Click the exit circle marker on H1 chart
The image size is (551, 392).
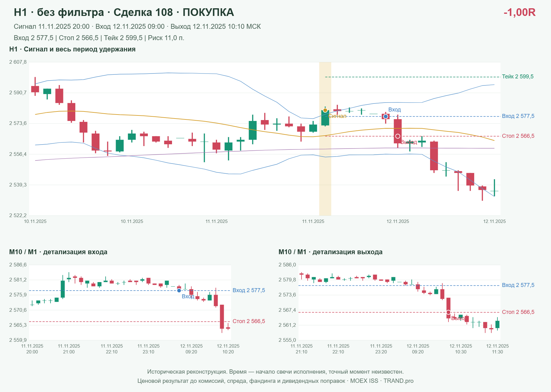[x=398, y=136]
